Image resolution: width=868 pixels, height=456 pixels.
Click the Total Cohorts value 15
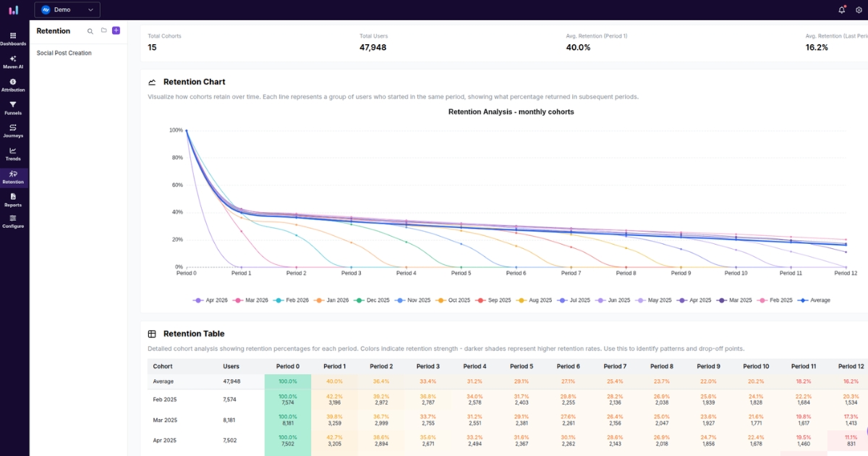[152, 47]
